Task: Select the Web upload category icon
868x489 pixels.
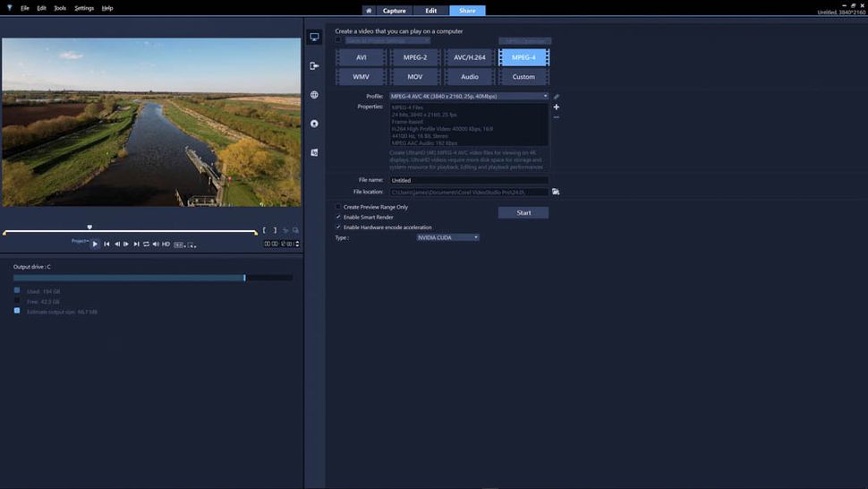Action: tap(314, 95)
